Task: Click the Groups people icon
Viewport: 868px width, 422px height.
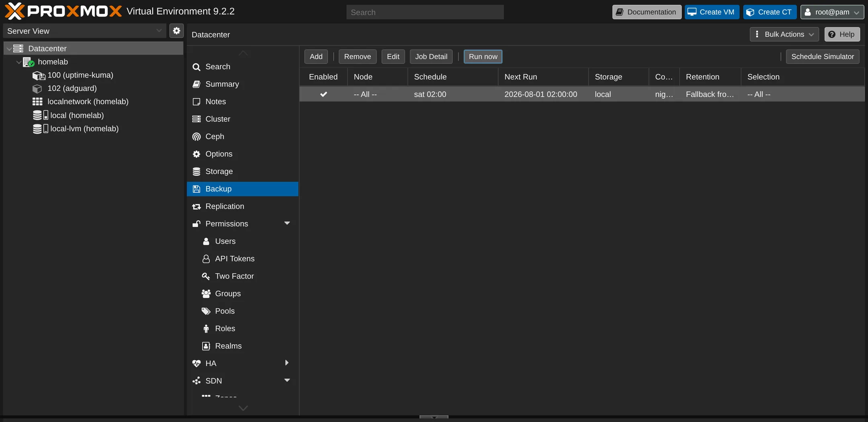Action: pos(206,294)
